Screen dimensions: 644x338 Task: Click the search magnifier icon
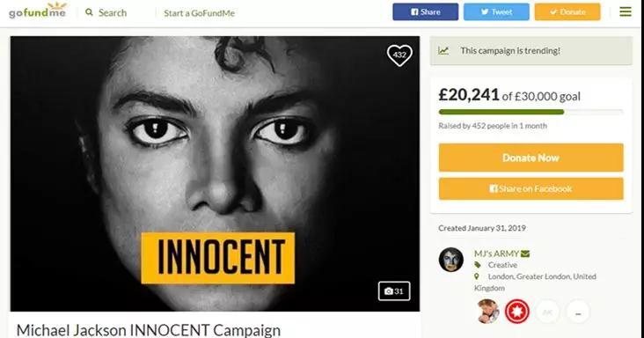tap(89, 12)
